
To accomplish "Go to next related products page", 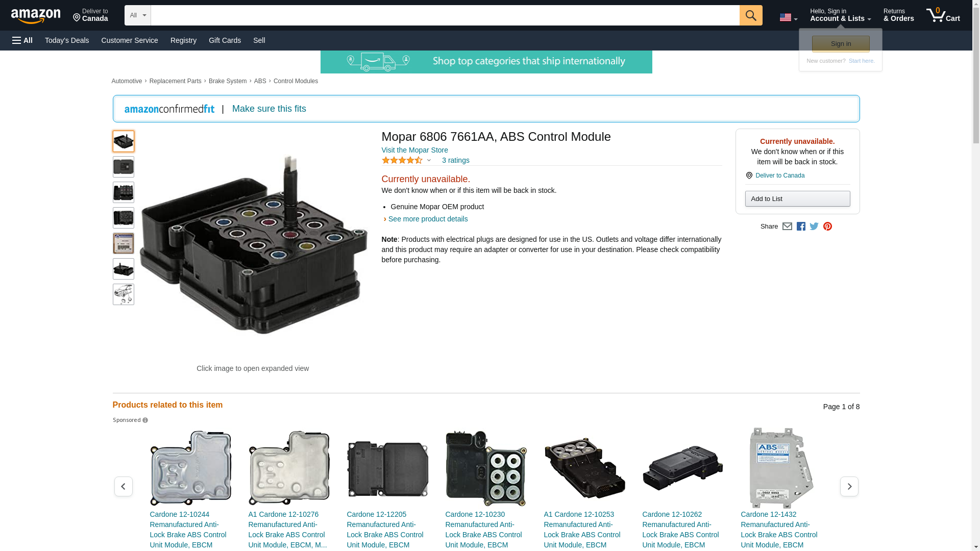I will point(849,487).
